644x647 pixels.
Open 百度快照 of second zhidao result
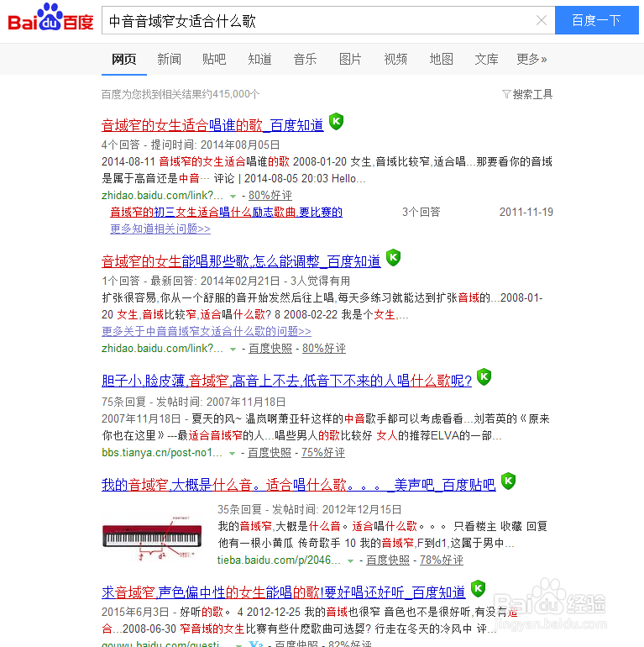[270, 348]
